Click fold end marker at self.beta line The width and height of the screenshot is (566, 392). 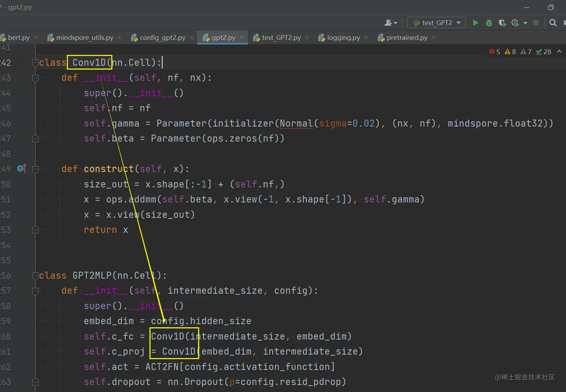[35, 139]
